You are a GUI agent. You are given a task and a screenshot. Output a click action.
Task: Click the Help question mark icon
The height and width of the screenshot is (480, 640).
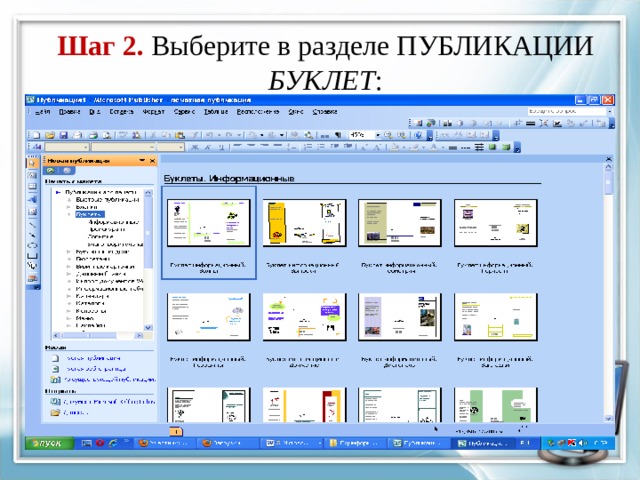point(418,135)
